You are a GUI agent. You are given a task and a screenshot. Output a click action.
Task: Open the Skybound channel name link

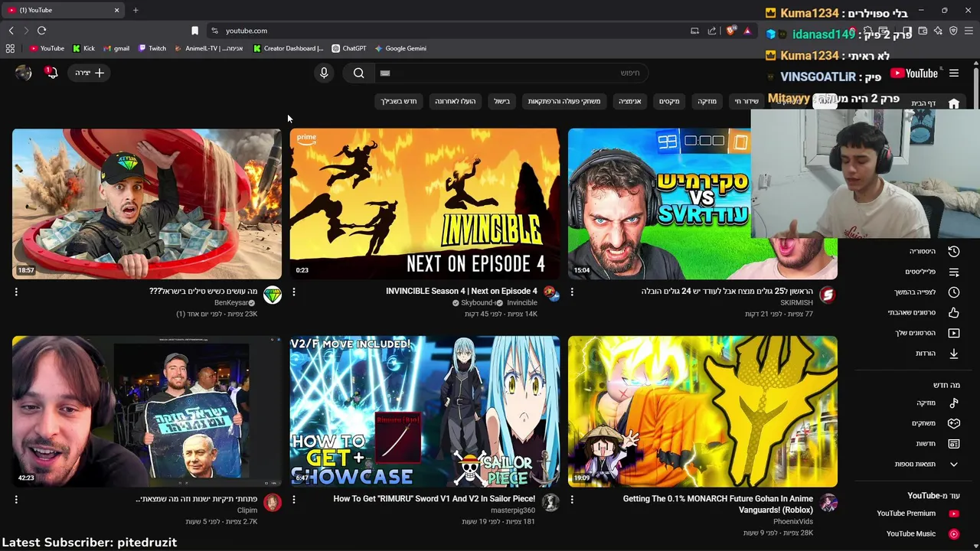tap(479, 303)
